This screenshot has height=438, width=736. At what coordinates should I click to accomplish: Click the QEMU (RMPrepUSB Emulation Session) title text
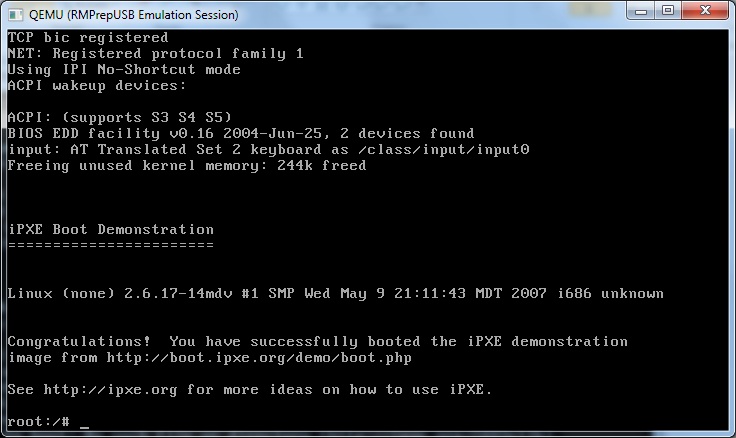(134, 15)
